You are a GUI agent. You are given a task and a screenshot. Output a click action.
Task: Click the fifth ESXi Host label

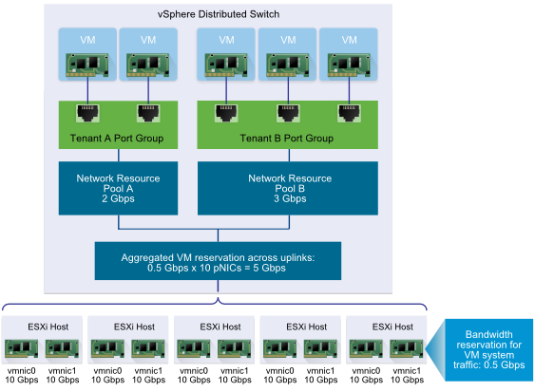click(x=392, y=327)
